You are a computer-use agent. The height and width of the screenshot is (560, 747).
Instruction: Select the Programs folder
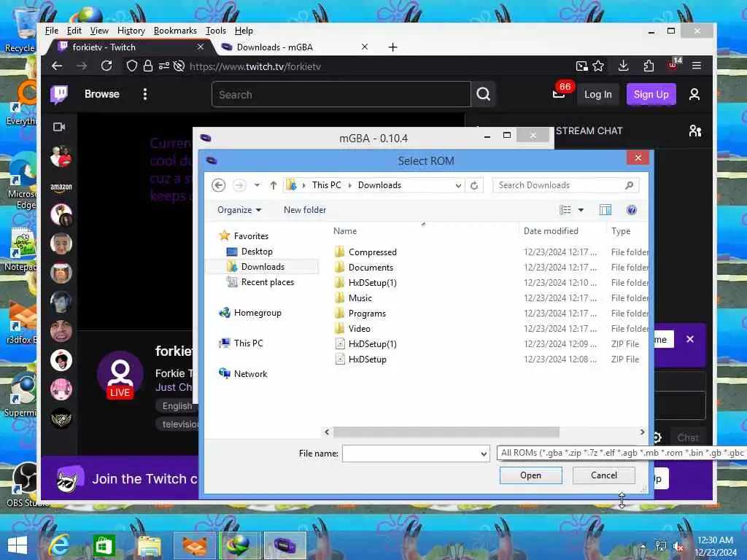tap(367, 314)
